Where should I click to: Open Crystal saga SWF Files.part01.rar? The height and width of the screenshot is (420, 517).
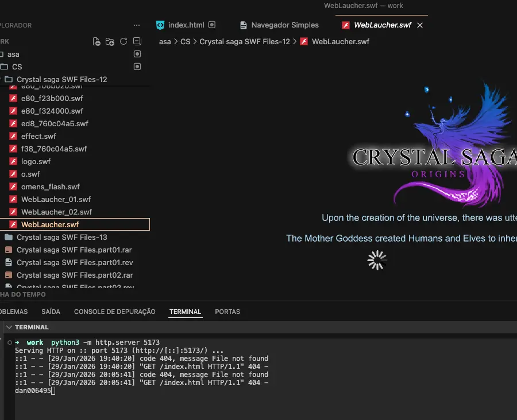(x=74, y=250)
